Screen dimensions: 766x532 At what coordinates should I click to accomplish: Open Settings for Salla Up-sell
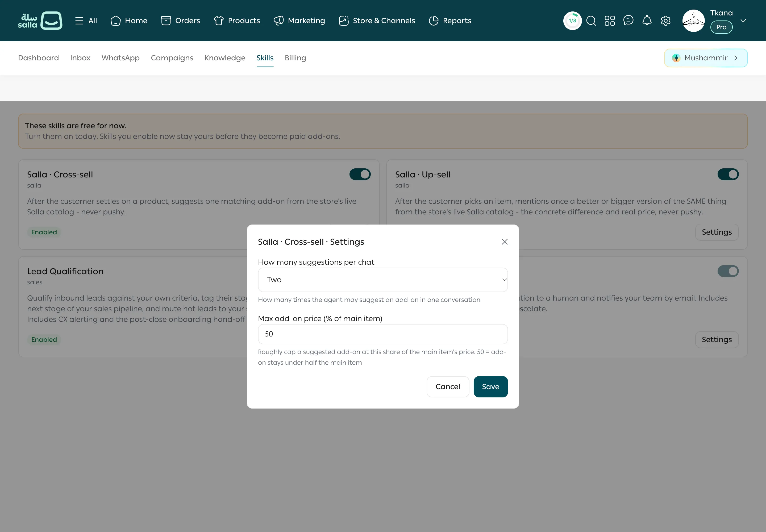point(717,232)
